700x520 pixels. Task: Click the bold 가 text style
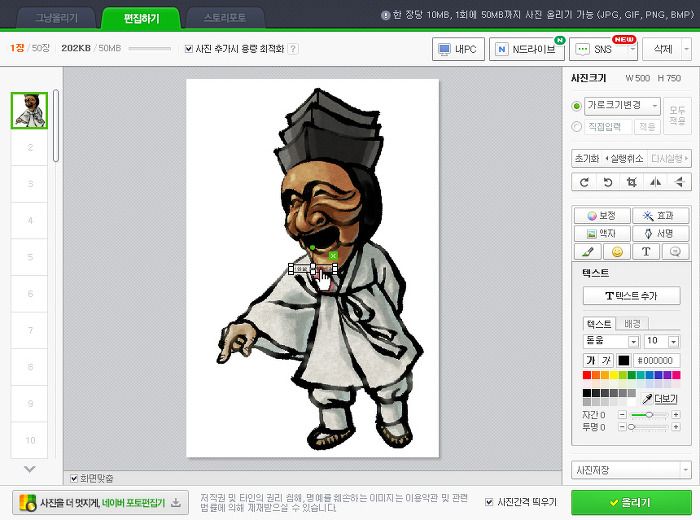591,360
